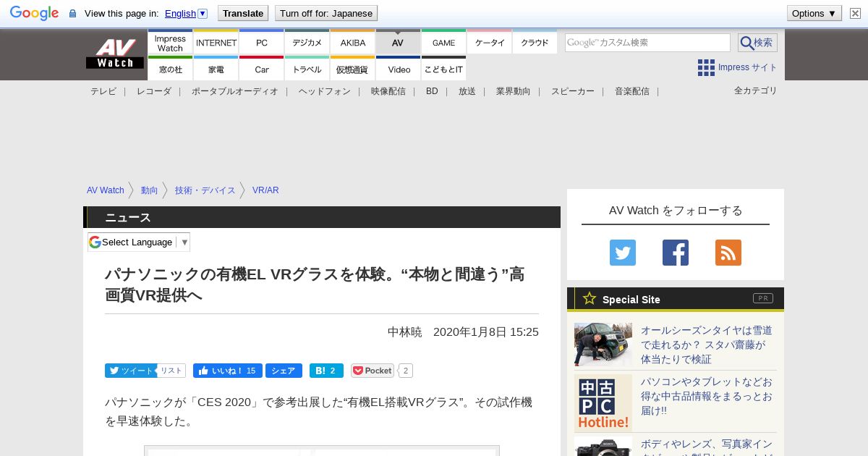
Task: Click the 検索 search button
Action: pyautogui.click(x=757, y=43)
